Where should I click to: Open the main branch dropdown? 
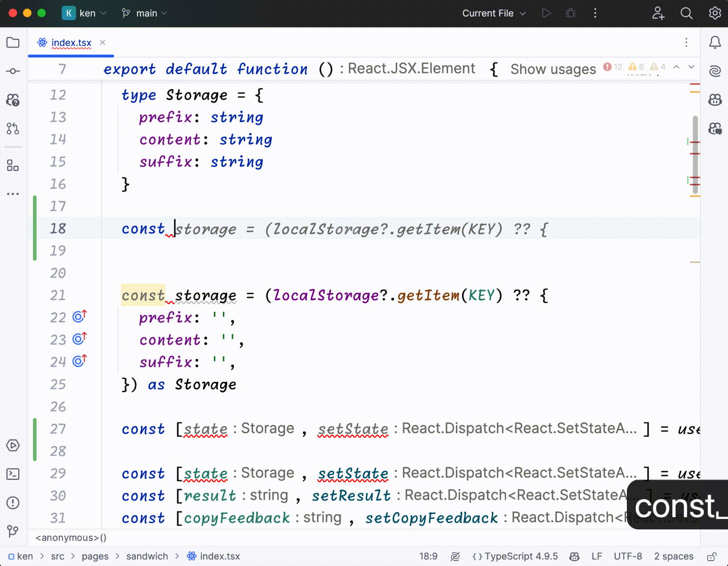(144, 13)
